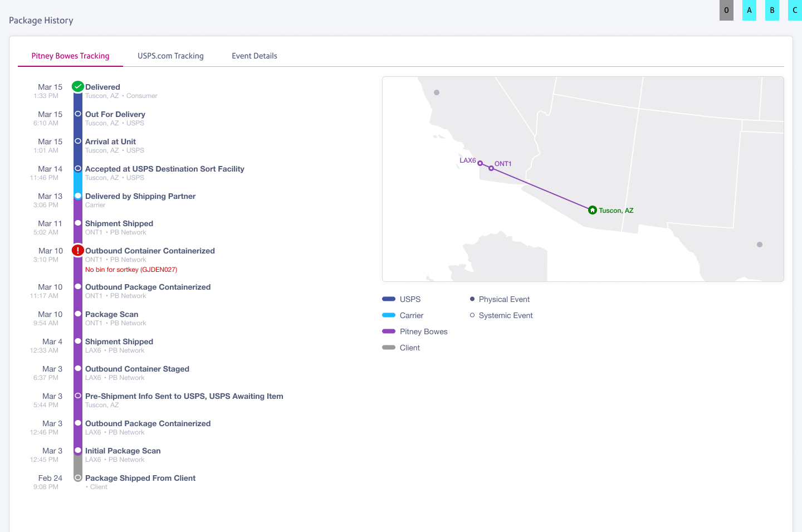Click the 'Initial Package Scan' event title

pos(123,451)
